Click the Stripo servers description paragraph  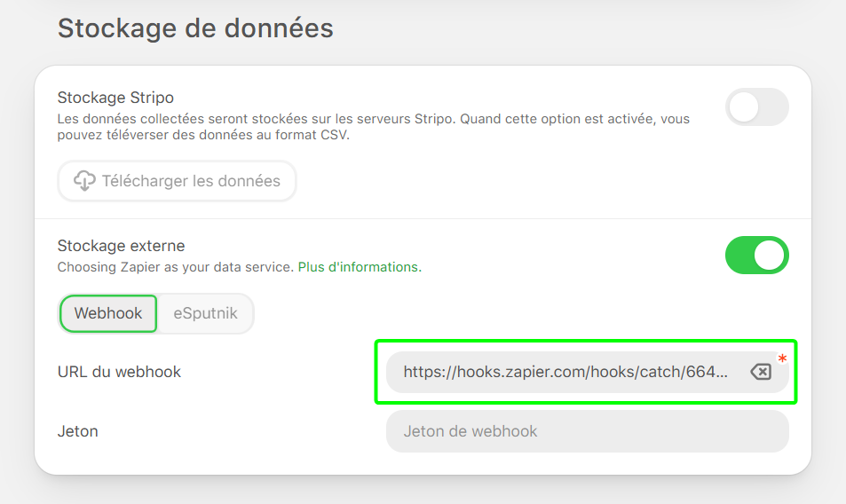pos(374,127)
